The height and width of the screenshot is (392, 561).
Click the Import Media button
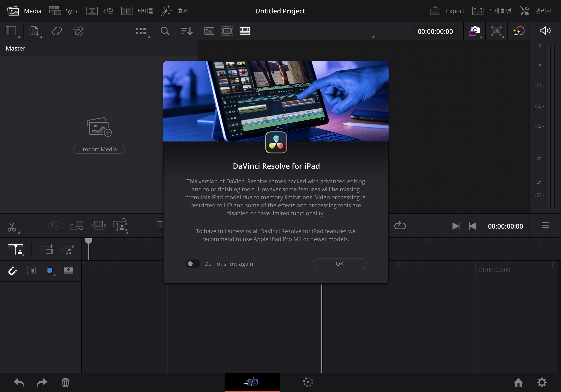(99, 149)
